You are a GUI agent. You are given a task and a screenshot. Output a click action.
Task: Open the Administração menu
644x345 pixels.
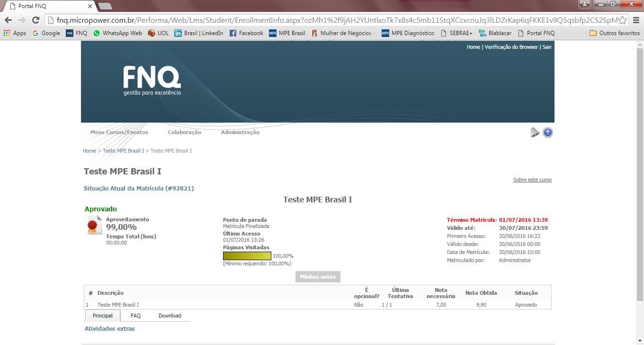240,132
